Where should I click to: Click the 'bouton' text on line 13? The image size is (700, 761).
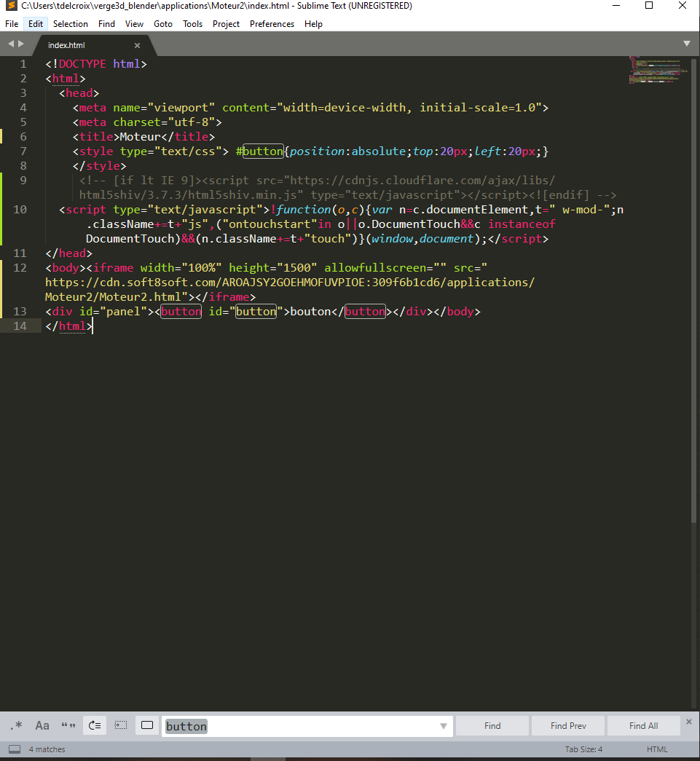point(310,312)
